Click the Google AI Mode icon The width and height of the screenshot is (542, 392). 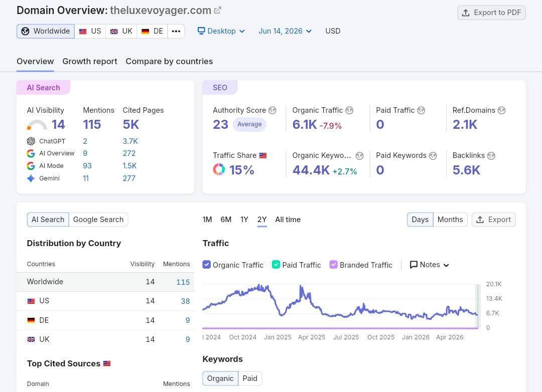tap(31, 166)
